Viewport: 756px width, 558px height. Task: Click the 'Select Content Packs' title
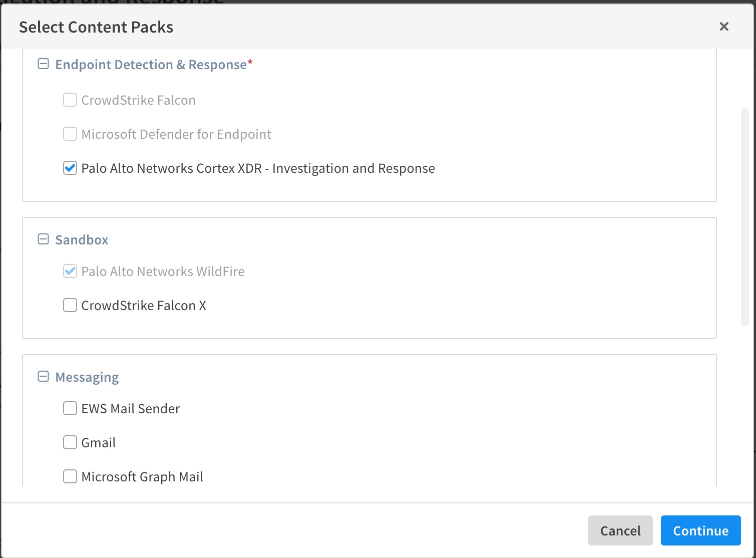point(96,27)
